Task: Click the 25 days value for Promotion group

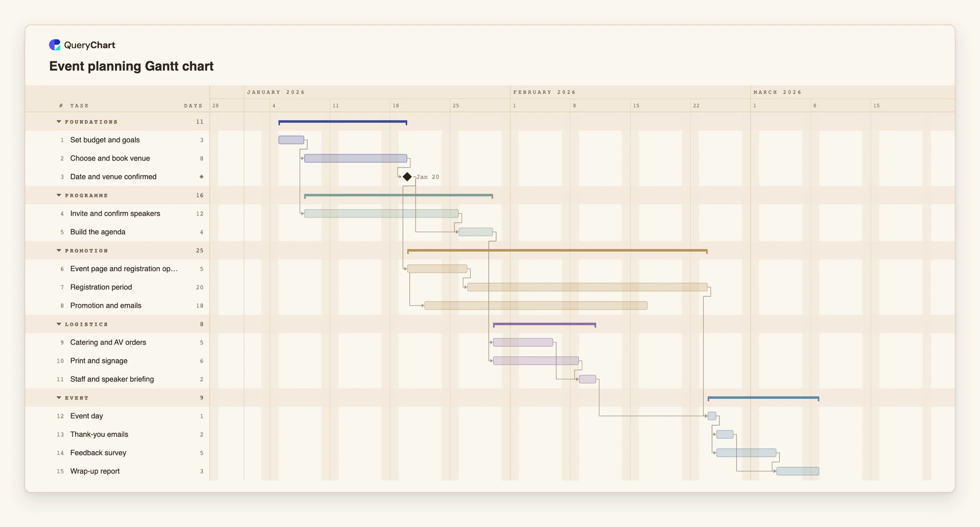Action: tap(200, 251)
